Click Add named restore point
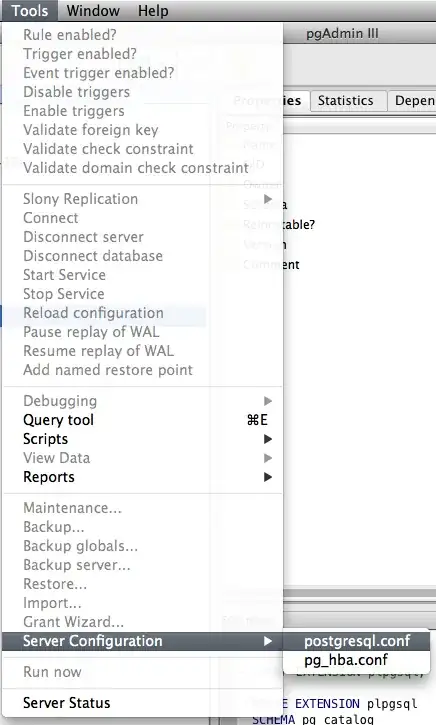This screenshot has width=436, height=725. point(142,370)
